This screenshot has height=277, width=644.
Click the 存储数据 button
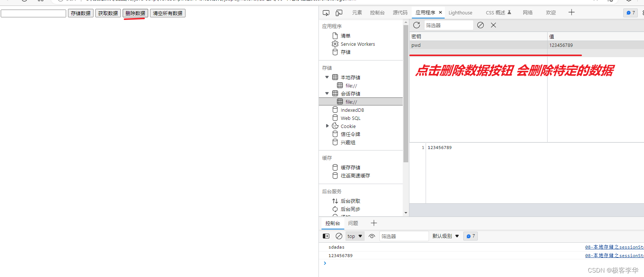click(x=81, y=13)
